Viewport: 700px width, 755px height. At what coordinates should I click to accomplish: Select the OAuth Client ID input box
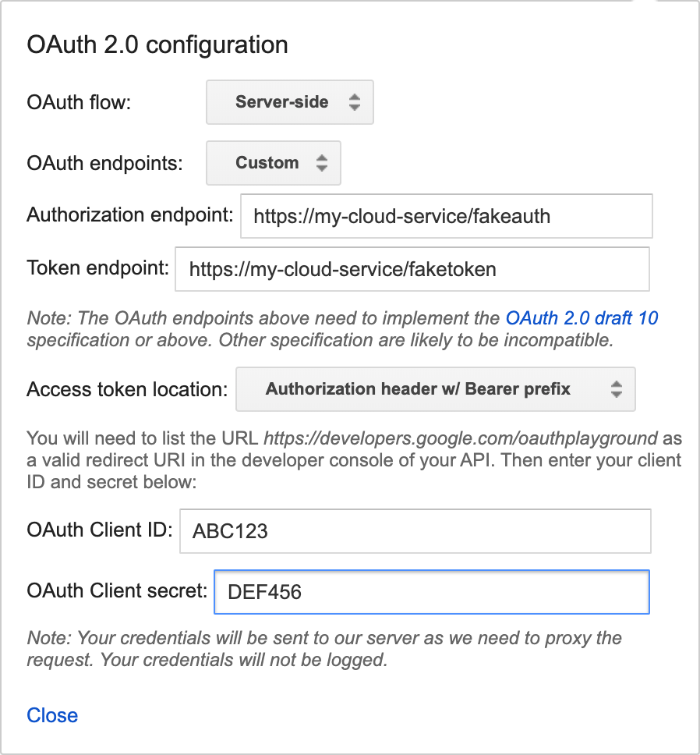[415, 531]
